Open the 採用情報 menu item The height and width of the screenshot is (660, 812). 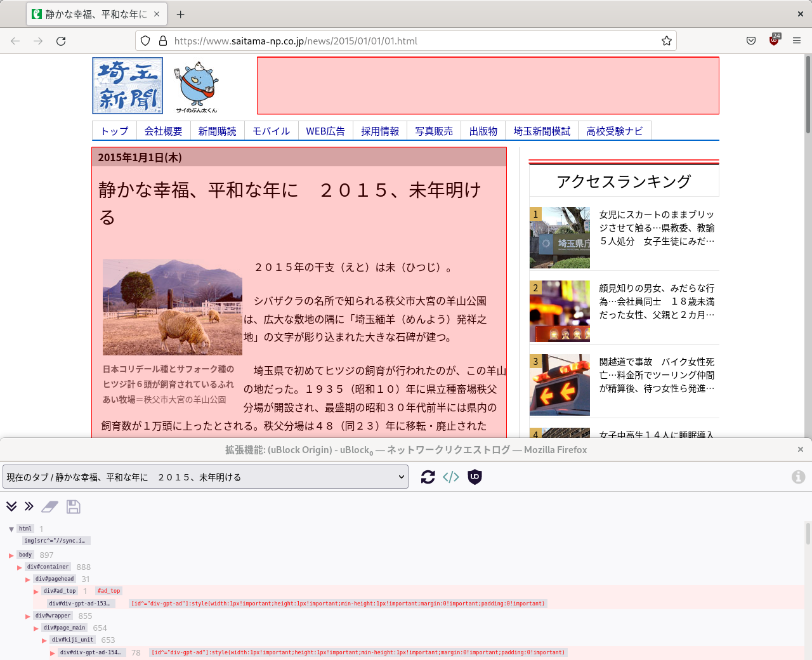(380, 131)
